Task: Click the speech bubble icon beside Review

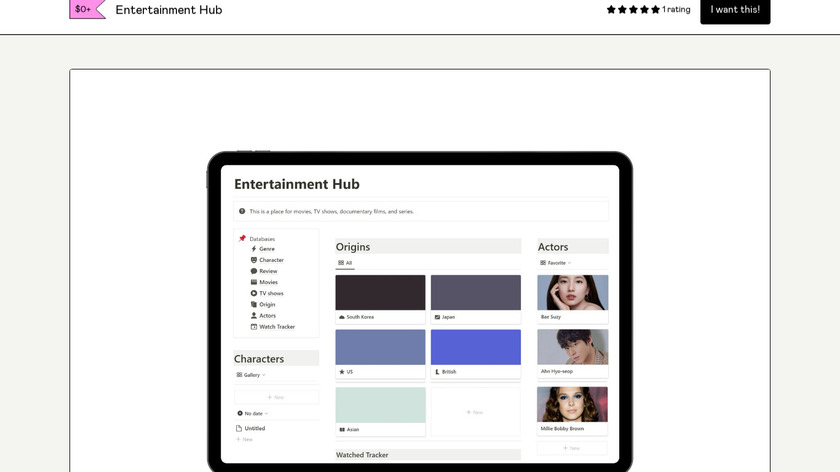Action: coord(254,271)
